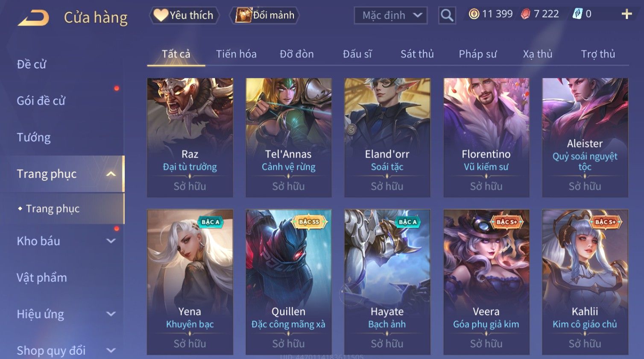This screenshot has width=644, height=359.
Task: Tap the heart icon in Yêu thích
Action: 161,15
